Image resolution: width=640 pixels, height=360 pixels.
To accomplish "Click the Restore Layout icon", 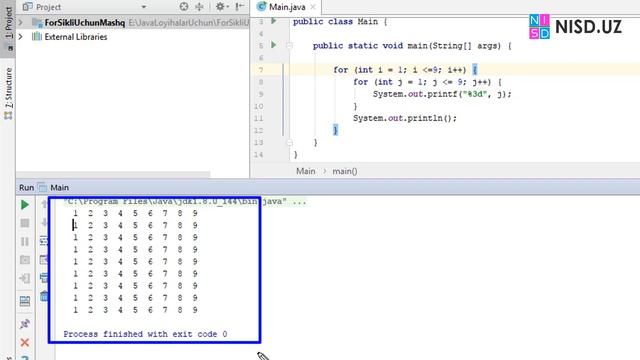I will 24,301.
